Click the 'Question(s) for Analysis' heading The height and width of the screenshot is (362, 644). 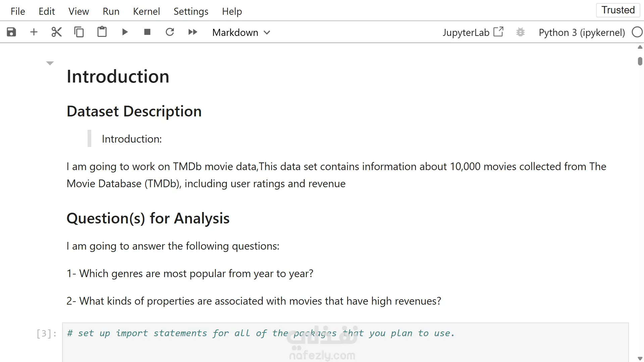click(148, 218)
